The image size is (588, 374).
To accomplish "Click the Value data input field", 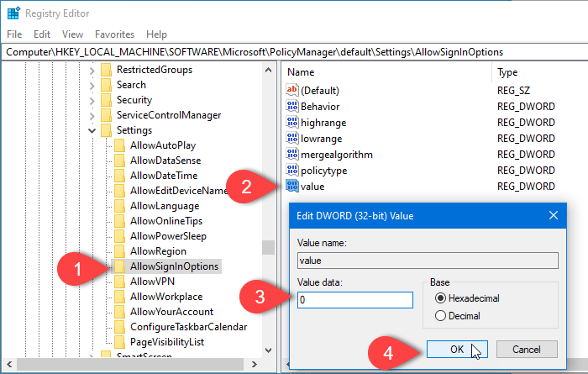I will 355,300.
